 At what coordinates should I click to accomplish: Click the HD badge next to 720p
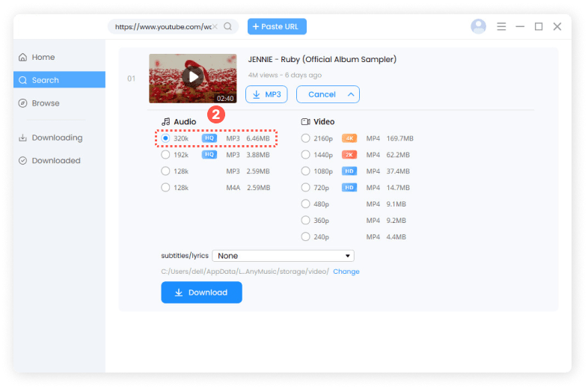tap(349, 188)
